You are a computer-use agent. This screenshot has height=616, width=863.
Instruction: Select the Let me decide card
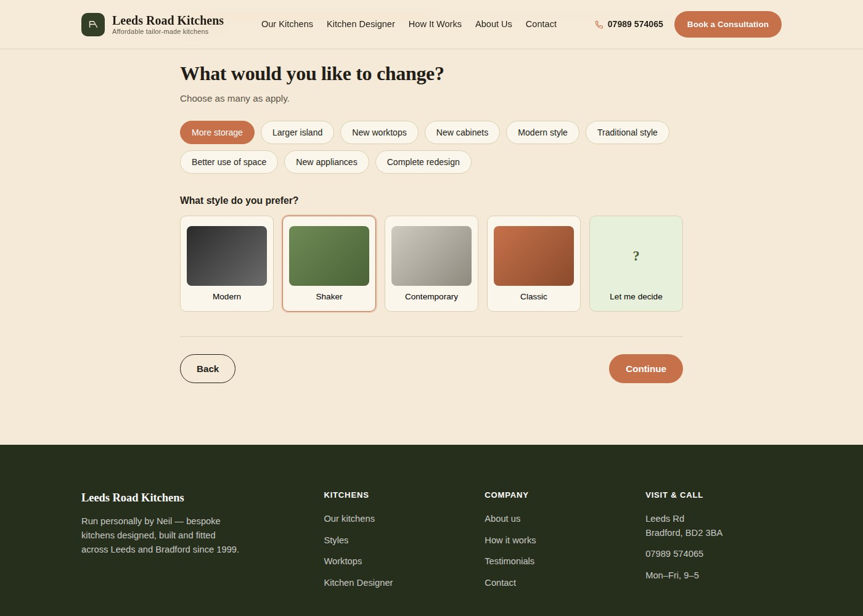[636, 264]
